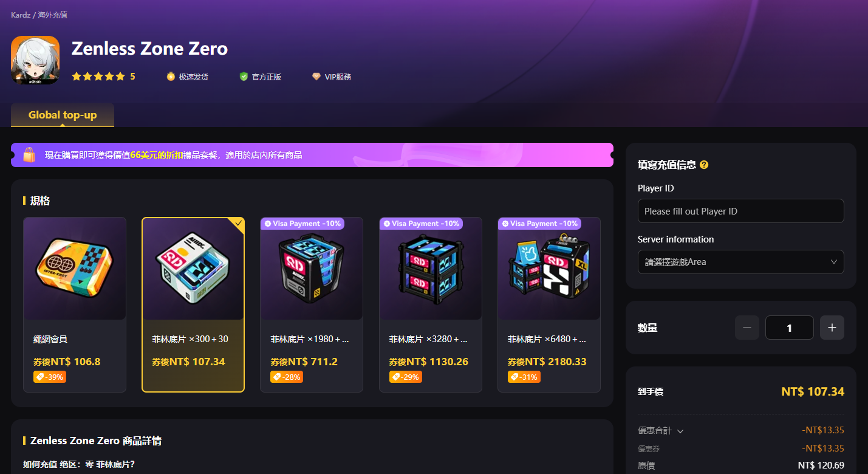Increase quantity with the plus button
The image size is (868, 474).
click(832, 328)
